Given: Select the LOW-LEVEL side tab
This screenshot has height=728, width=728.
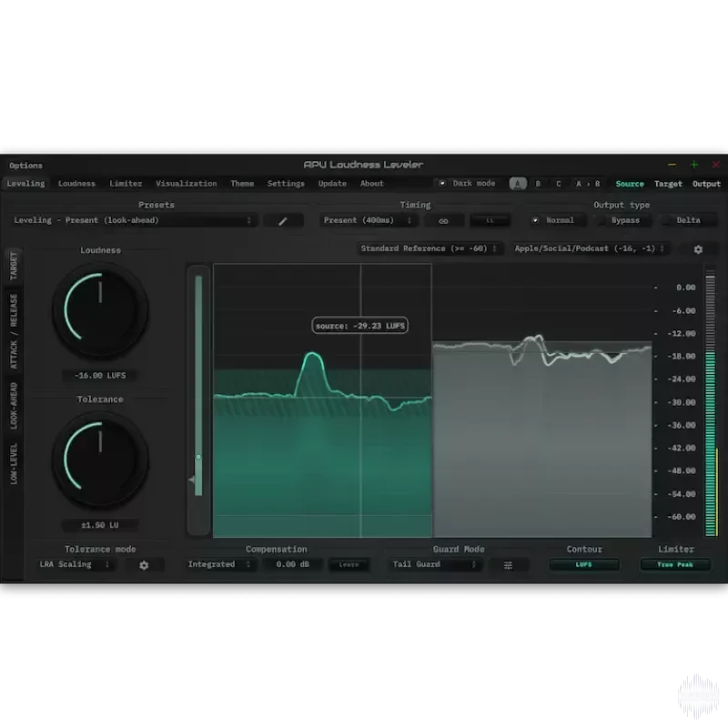Looking at the screenshot, I should click(x=14, y=464).
